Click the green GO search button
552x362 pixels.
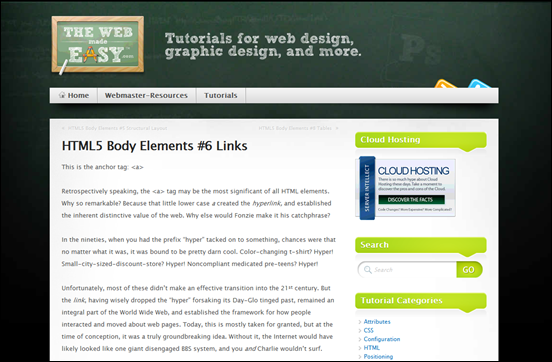pyautogui.click(x=469, y=270)
